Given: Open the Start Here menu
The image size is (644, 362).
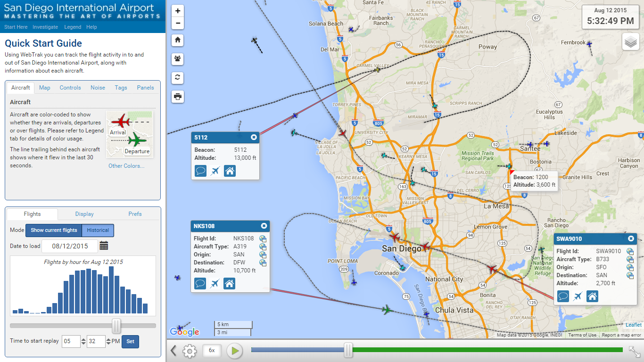Looking at the screenshot, I should (x=16, y=27).
